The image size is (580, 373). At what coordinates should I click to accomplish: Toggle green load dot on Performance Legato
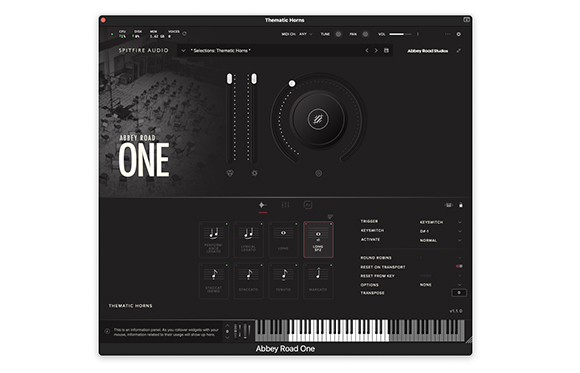tap(226, 224)
